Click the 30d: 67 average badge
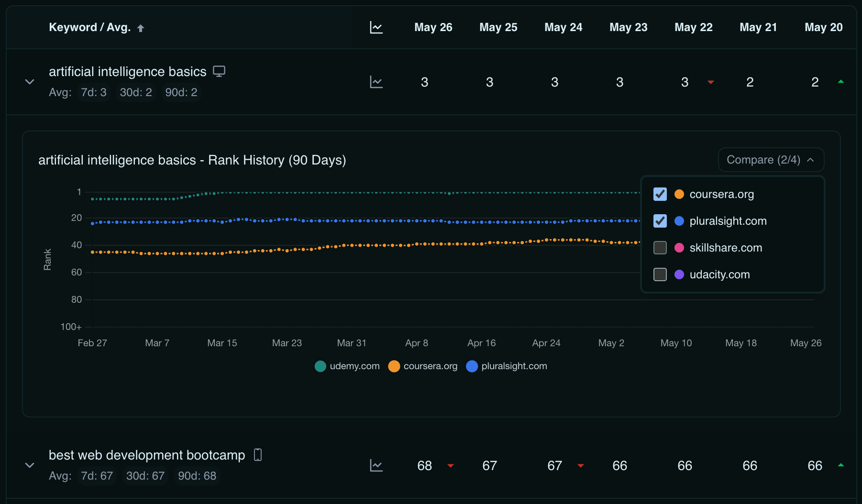The height and width of the screenshot is (504, 862). (145, 476)
